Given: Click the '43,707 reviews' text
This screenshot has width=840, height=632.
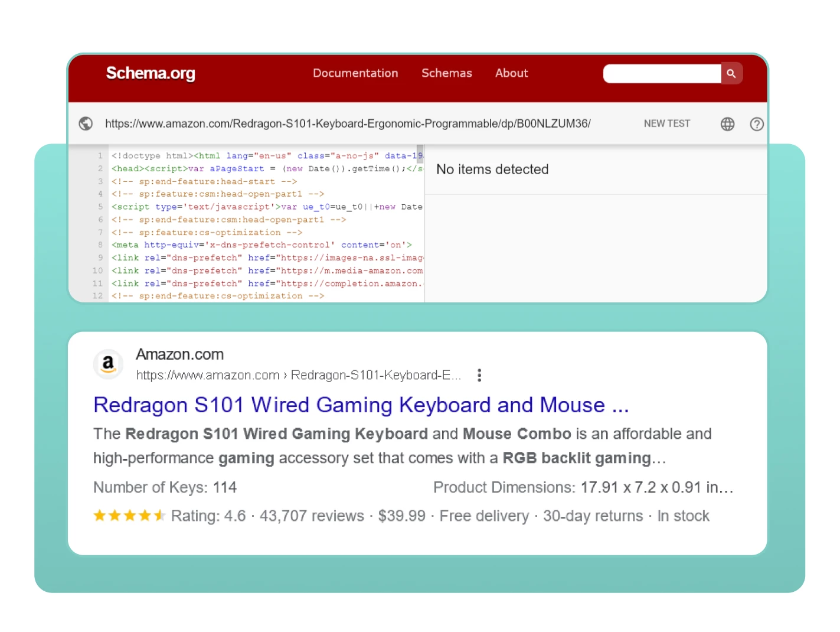Looking at the screenshot, I should click(312, 516).
